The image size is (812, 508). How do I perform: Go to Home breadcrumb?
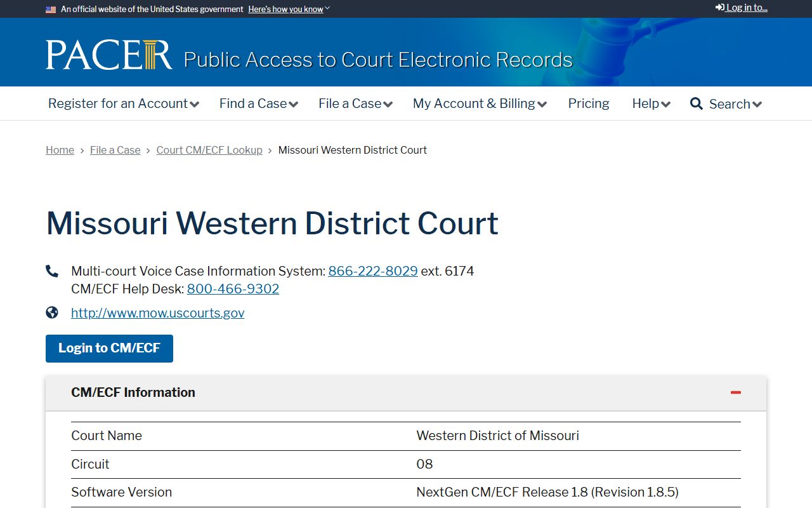pyautogui.click(x=60, y=150)
